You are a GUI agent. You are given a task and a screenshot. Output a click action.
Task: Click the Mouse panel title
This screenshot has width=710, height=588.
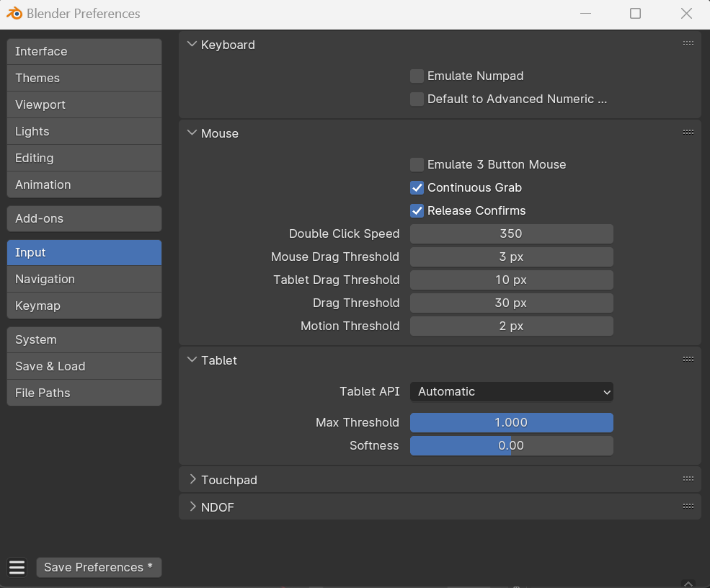pyautogui.click(x=220, y=133)
